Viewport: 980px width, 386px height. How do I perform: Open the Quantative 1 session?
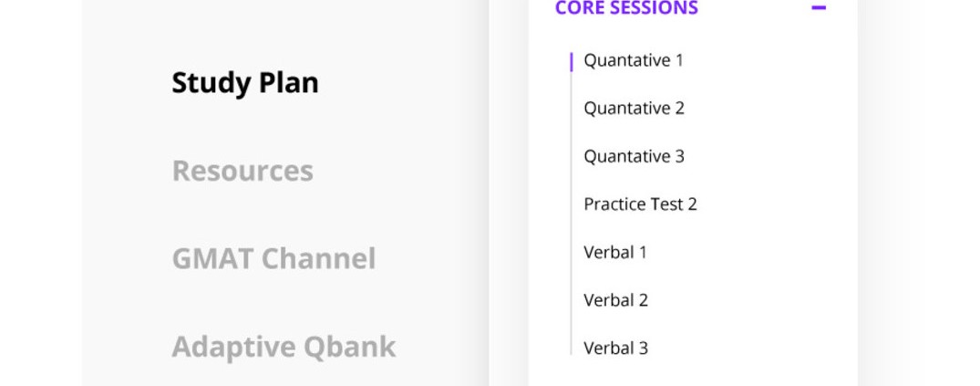point(634,60)
